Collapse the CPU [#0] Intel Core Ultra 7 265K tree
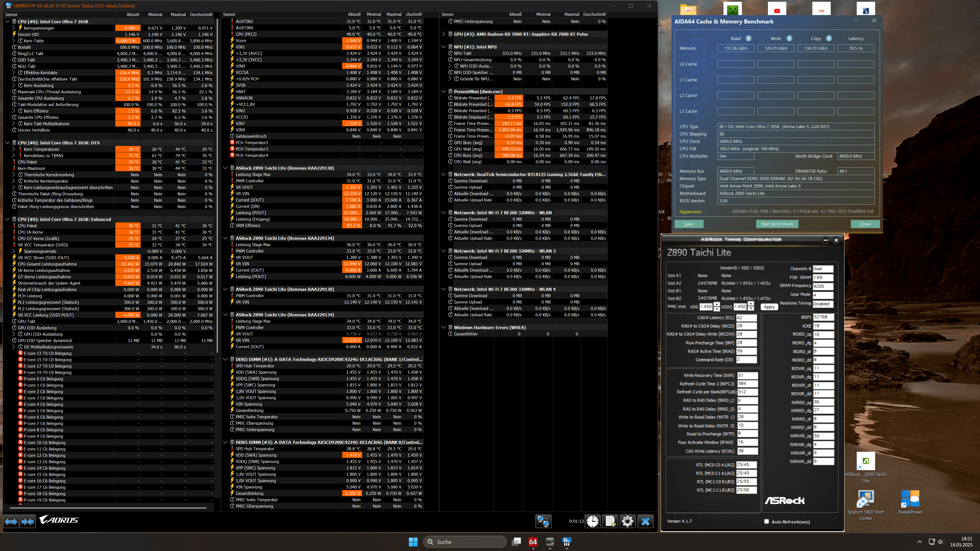 [7, 22]
